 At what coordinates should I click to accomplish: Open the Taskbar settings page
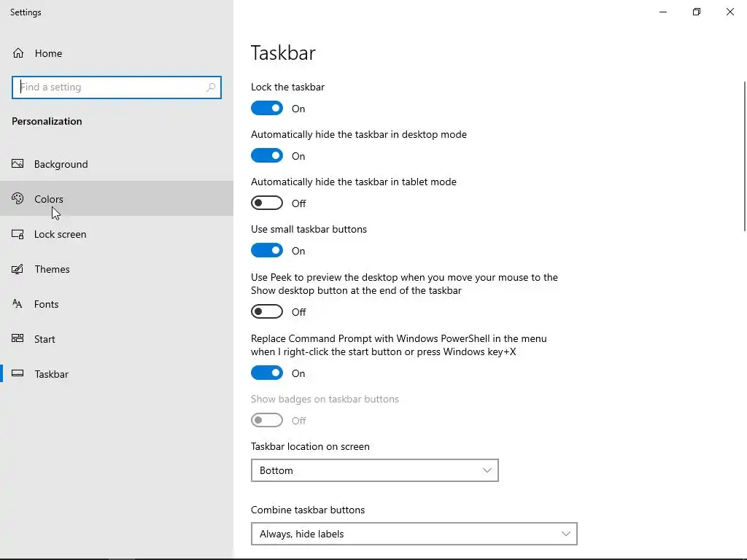coord(51,374)
